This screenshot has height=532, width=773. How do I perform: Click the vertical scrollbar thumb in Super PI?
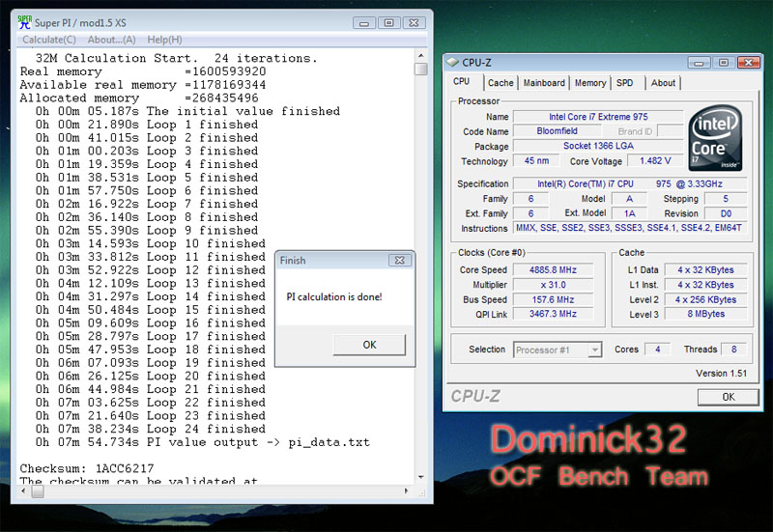tap(421, 69)
